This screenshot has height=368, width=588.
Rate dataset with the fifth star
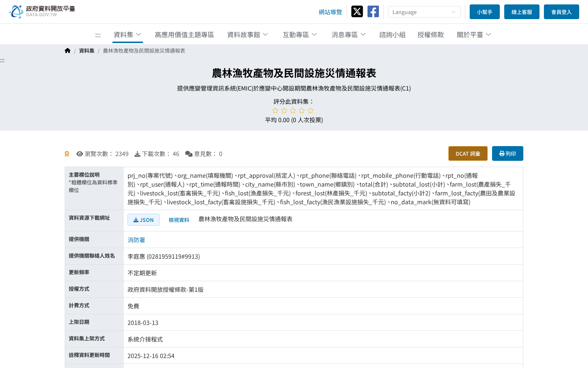coord(311,110)
